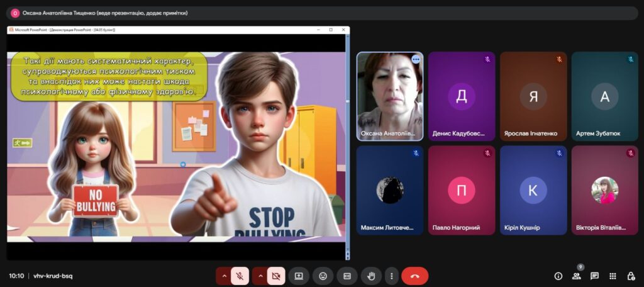644x287 pixels.
Task: Open the emoji reactions button
Action: coord(323,276)
